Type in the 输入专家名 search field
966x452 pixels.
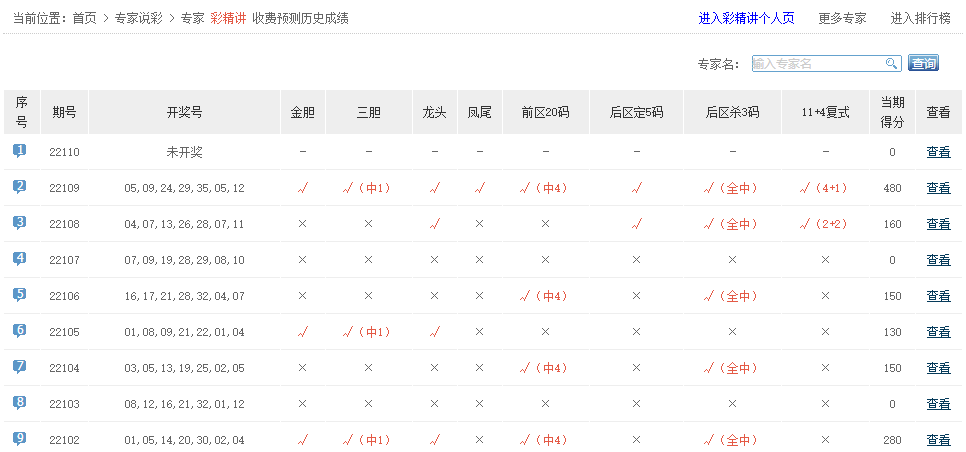[x=816, y=64]
